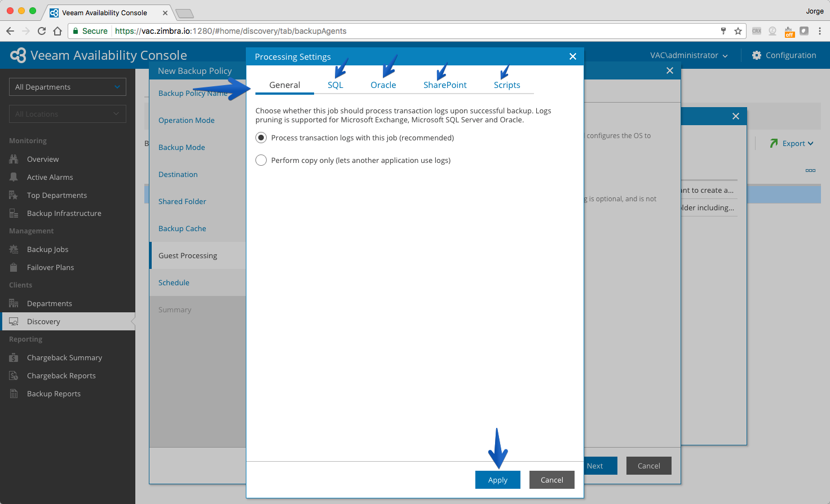Switch to the Scripts tab
Image resolution: width=830 pixels, height=504 pixels.
pos(507,85)
